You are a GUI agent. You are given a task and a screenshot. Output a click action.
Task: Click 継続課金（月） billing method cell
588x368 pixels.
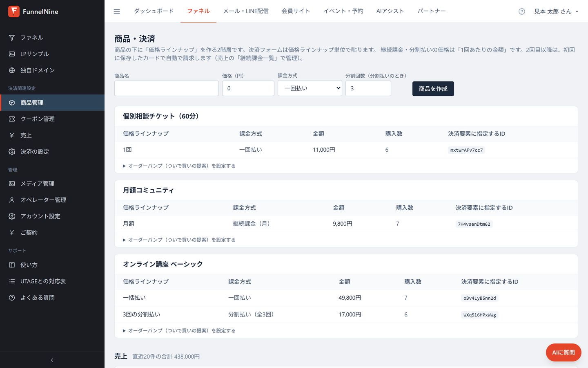pyautogui.click(x=252, y=224)
